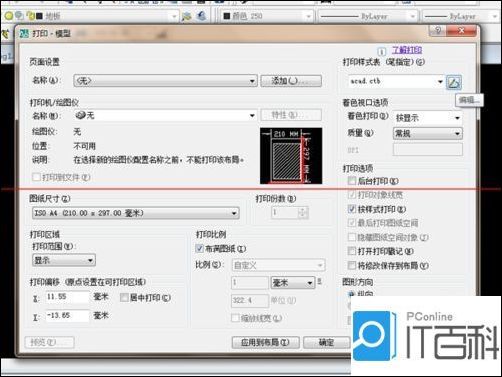
Task: Open the 比例 自定义 scale dropdown
Action: tap(278, 265)
